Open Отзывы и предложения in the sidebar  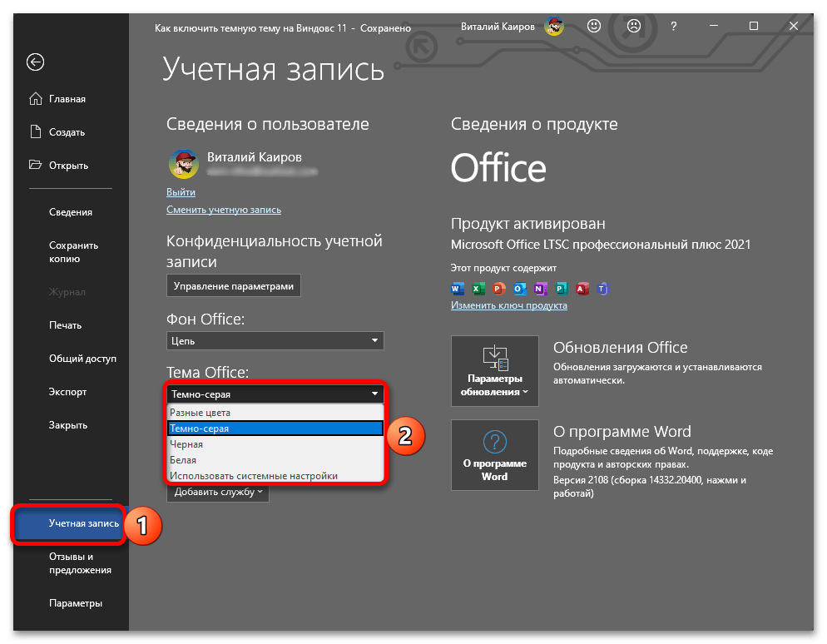tap(80, 563)
